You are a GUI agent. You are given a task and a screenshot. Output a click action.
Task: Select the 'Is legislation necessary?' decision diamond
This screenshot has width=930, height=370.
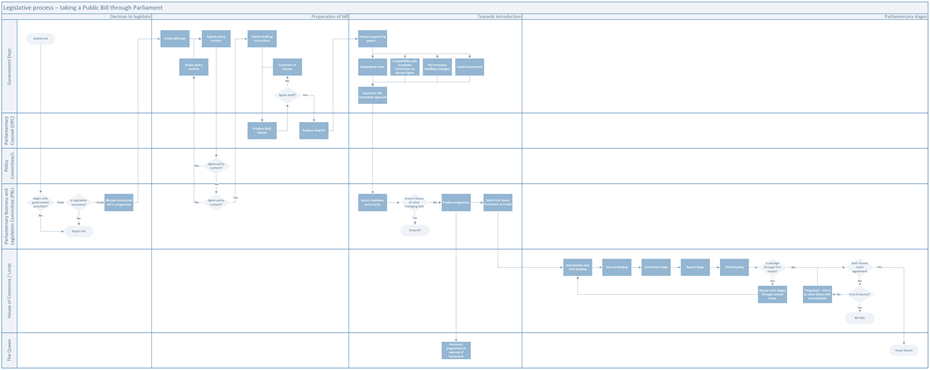click(x=79, y=202)
